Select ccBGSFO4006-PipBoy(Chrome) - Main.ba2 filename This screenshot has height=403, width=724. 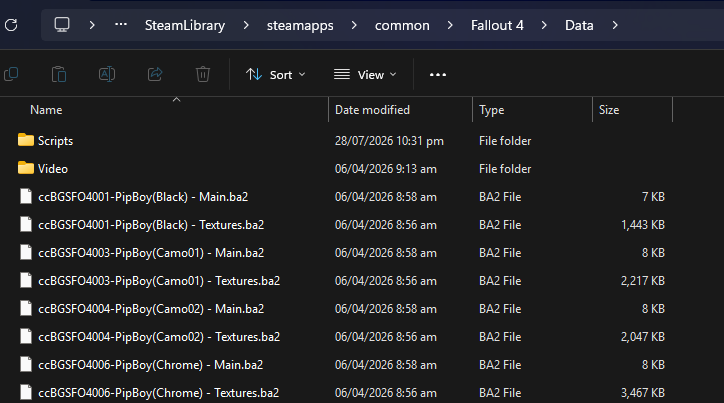(151, 365)
